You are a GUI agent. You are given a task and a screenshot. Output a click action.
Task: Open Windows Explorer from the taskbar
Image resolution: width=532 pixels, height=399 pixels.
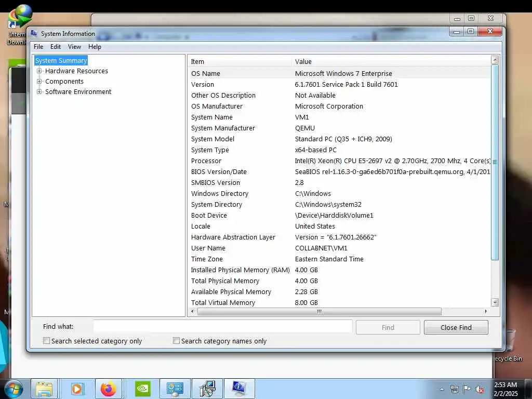pos(45,389)
